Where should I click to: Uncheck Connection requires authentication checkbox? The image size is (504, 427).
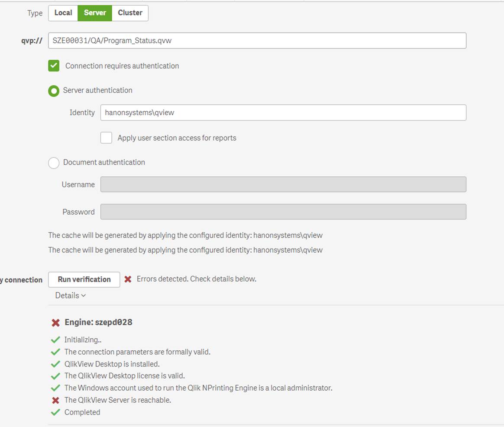(54, 66)
